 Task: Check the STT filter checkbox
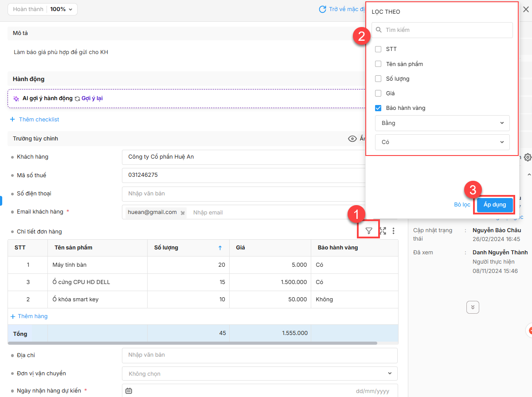378,49
